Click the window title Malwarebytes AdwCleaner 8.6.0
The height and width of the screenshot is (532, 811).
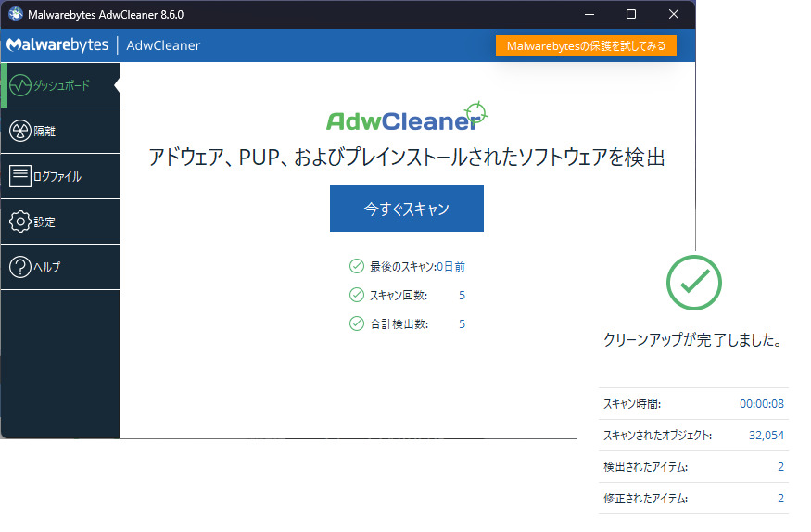pyautogui.click(x=106, y=15)
